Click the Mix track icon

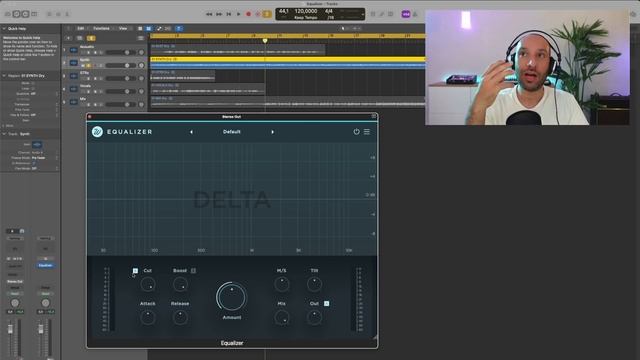click(73, 102)
